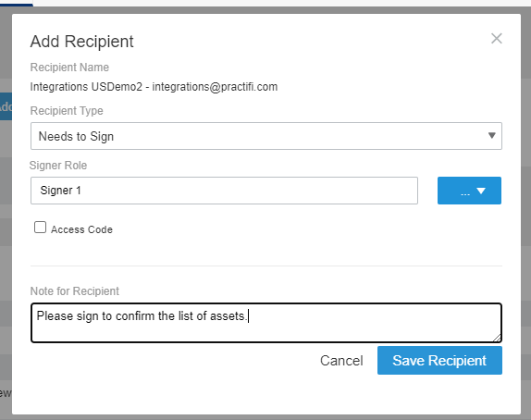Click the Note for Recipient label

click(x=75, y=291)
